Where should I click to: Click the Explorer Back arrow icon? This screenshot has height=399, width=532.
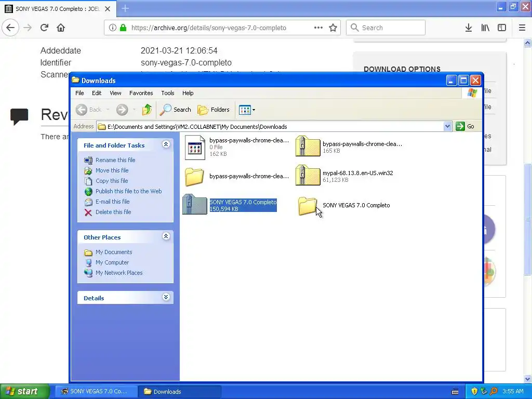click(82, 110)
